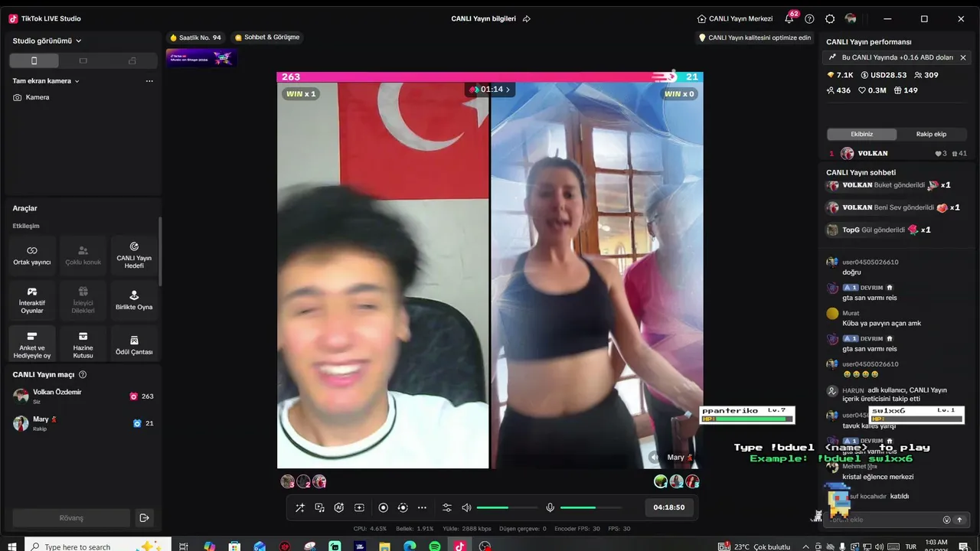Mute the speaker output

[466, 507]
